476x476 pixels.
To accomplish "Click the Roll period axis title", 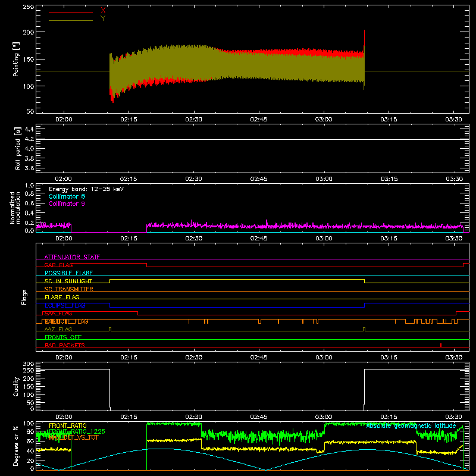I will coord(18,148).
